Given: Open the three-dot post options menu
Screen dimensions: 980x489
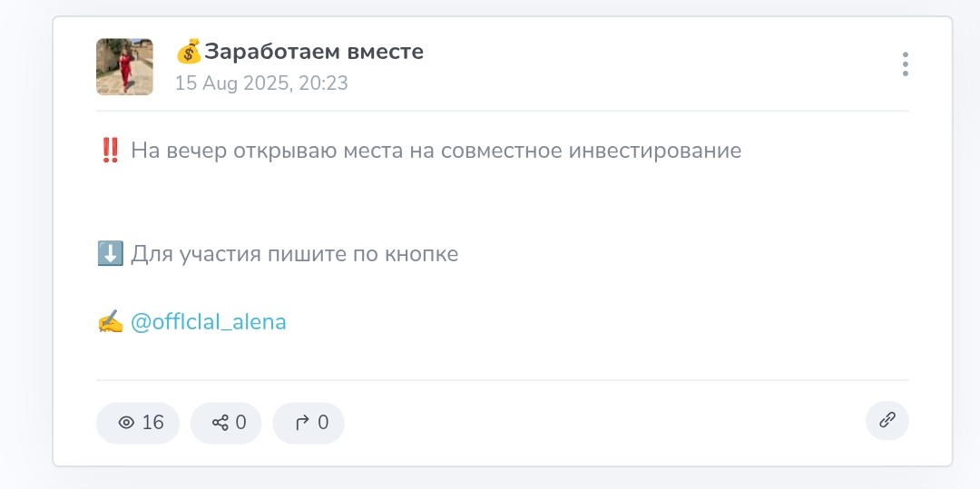Looking at the screenshot, I should point(905,64).
